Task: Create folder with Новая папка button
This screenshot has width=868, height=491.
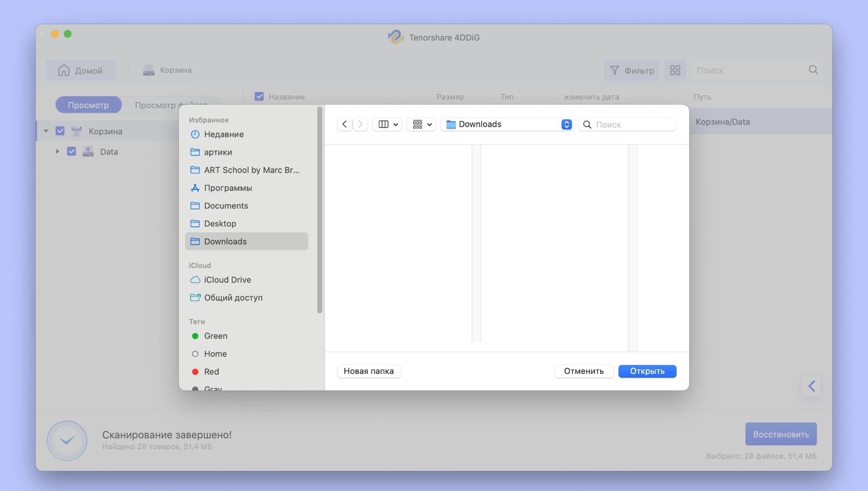Action: tap(368, 371)
